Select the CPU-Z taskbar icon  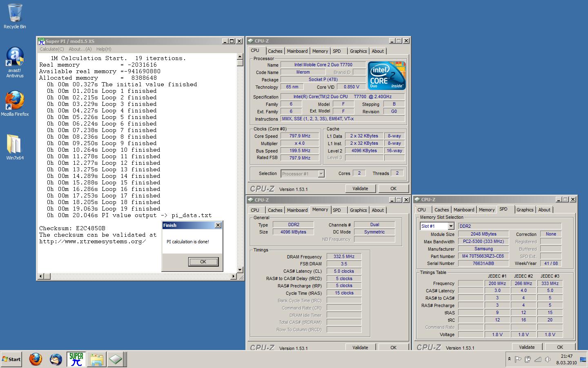click(116, 359)
